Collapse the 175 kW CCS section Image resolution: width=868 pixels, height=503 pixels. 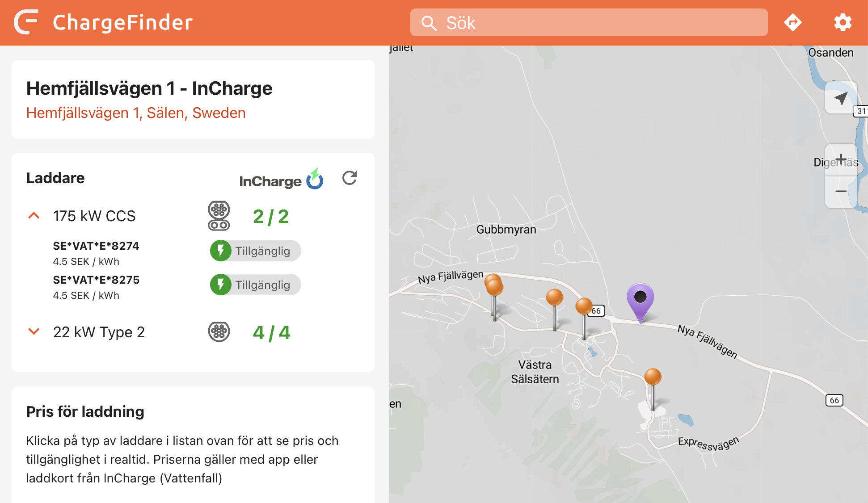[x=34, y=216]
